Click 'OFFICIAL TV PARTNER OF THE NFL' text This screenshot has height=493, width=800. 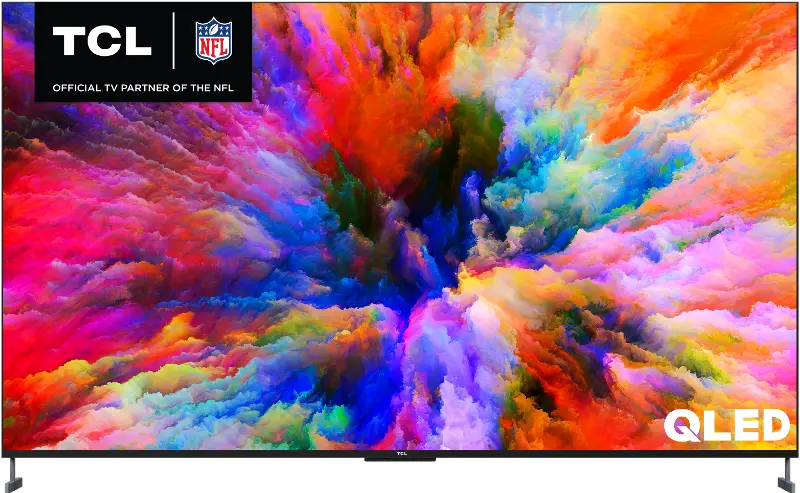click(x=143, y=88)
